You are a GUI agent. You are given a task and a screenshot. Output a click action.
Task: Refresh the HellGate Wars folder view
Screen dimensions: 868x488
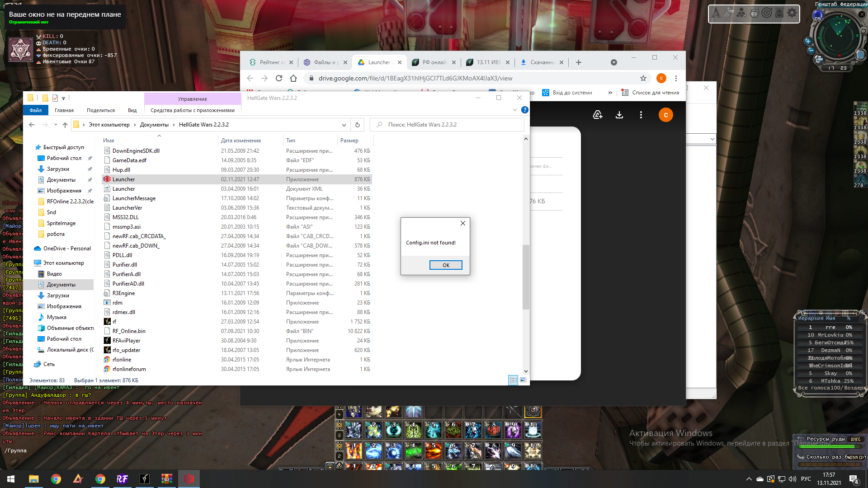pos(358,125)
